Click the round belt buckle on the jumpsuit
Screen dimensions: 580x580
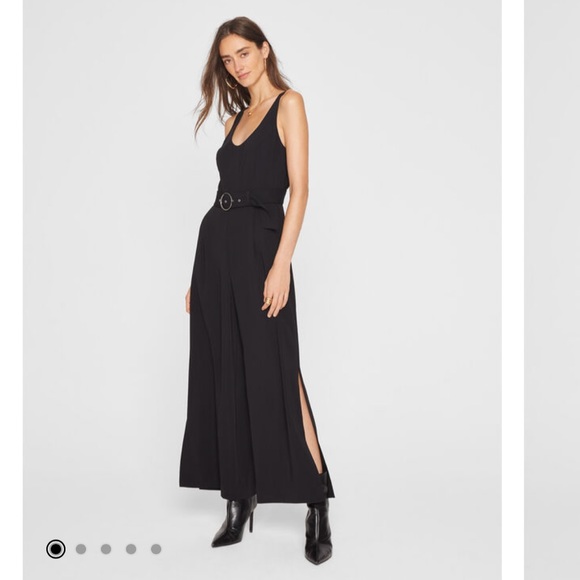click(226, 201)
